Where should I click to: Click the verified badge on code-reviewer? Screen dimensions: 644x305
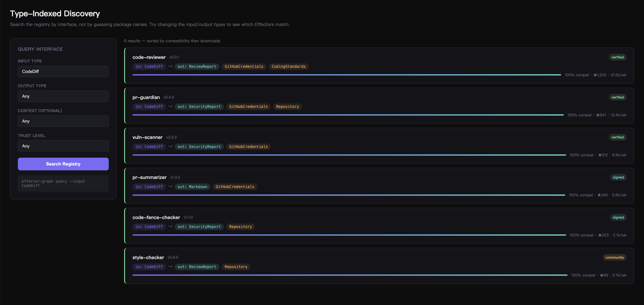[x=617, y=57]
